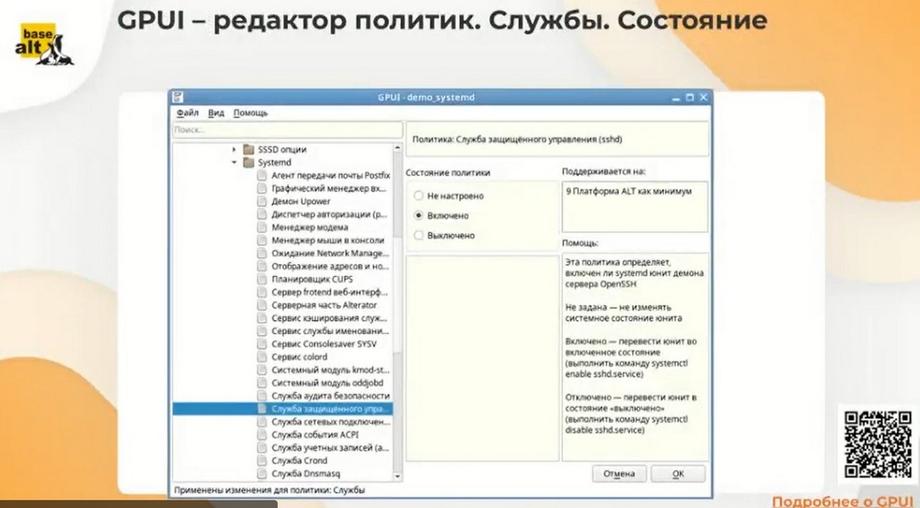Click the icon beside Сервис colord
Screen dimensions: 920x508
(x=262, y=357)
